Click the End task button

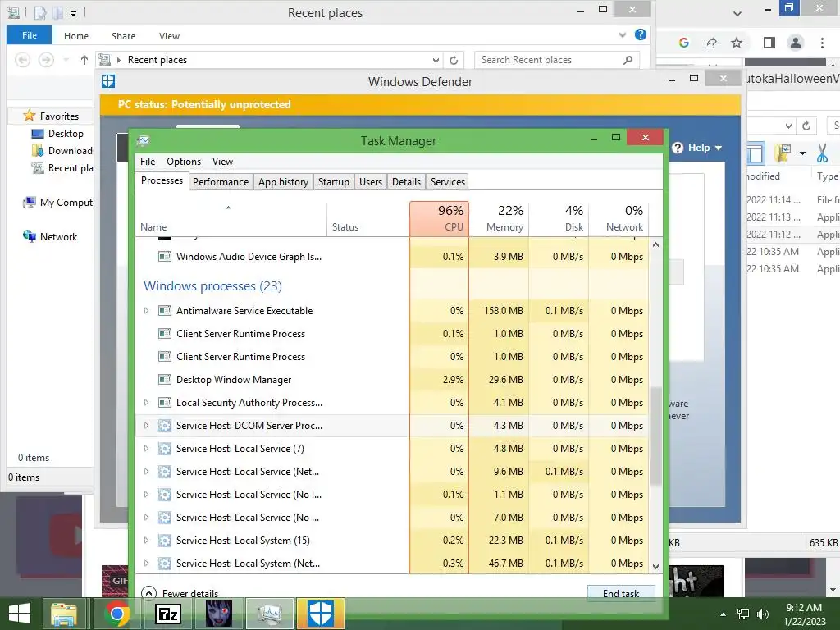click(x=621, y=593)
